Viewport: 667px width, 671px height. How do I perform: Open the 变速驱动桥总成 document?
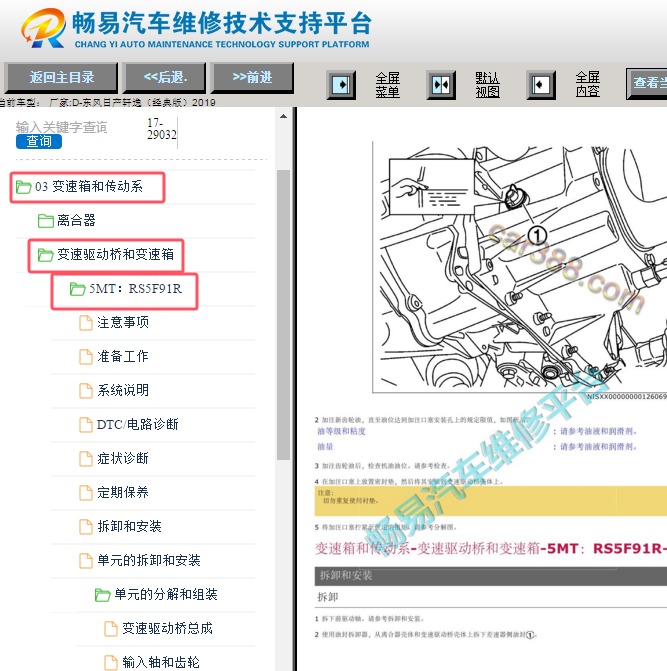coord(167,628)
